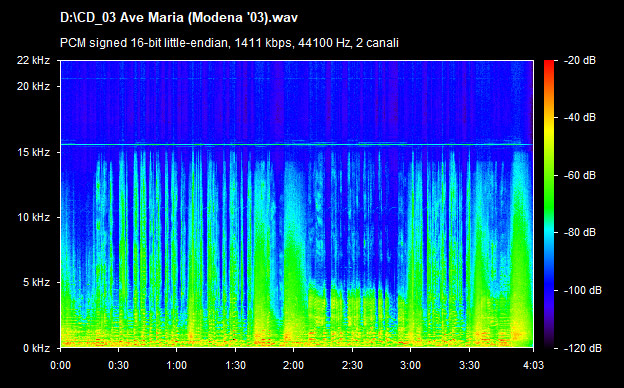Image resolution: width=624 pixels, height=388 pixels.
Task: Click the 0:30 time axis marker
Action: 118,365
